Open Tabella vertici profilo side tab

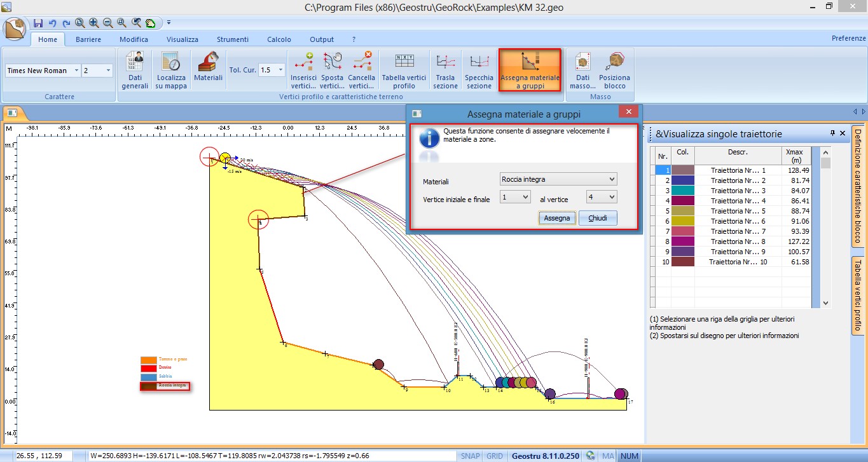[x=857, y=296]
